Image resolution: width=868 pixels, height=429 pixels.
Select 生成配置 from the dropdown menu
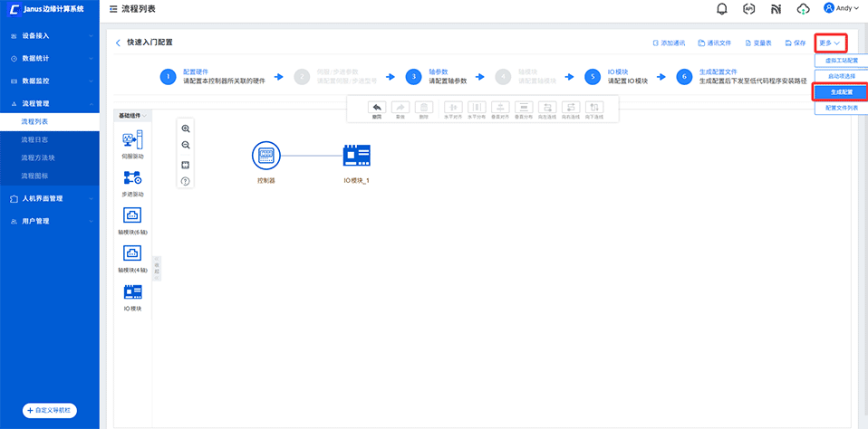coord(840,91)
